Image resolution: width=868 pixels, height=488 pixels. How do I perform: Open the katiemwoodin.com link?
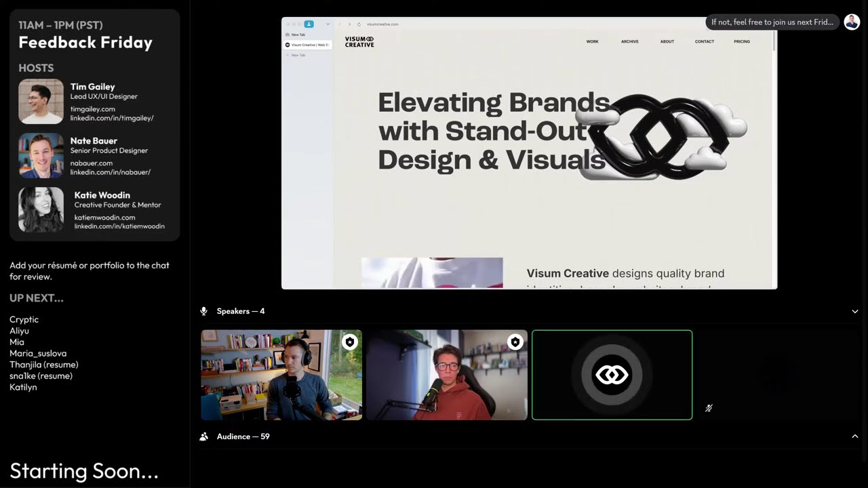tap(105, 218)
